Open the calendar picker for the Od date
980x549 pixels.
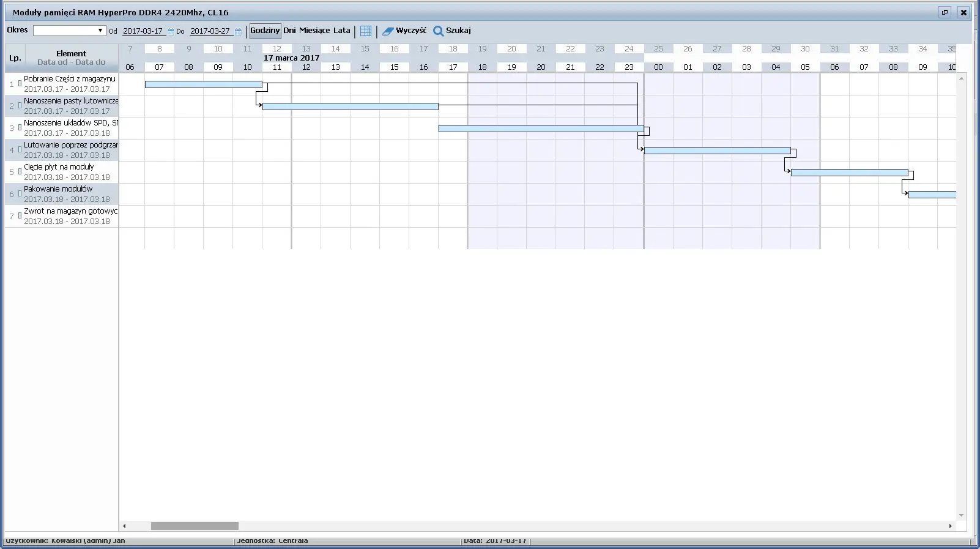coord(171,32)
